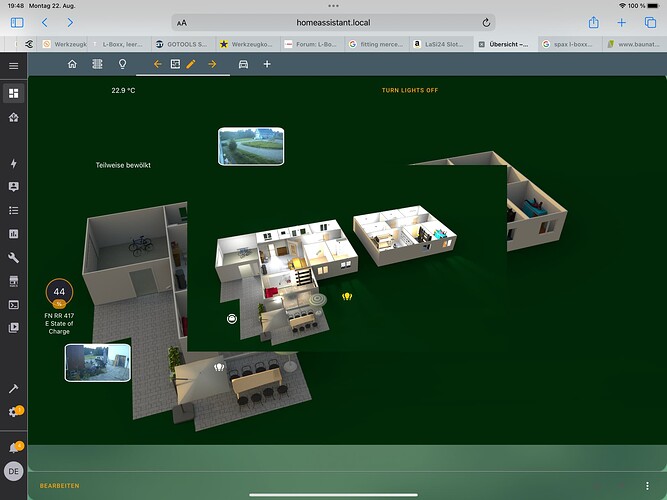
Task: Click the pencil edit view icon
Action: click(191, 64)
